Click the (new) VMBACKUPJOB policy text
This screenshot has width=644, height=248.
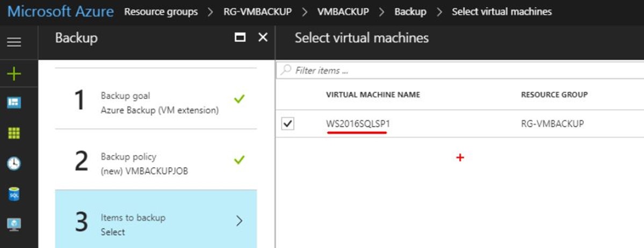tap(144, 171)
